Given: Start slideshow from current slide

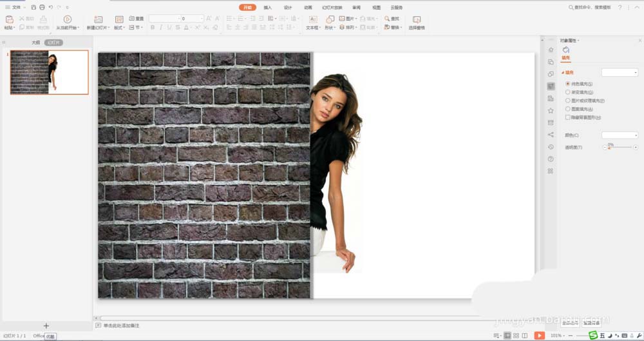Looking at the screenshot, I should [x=67, y=19].
